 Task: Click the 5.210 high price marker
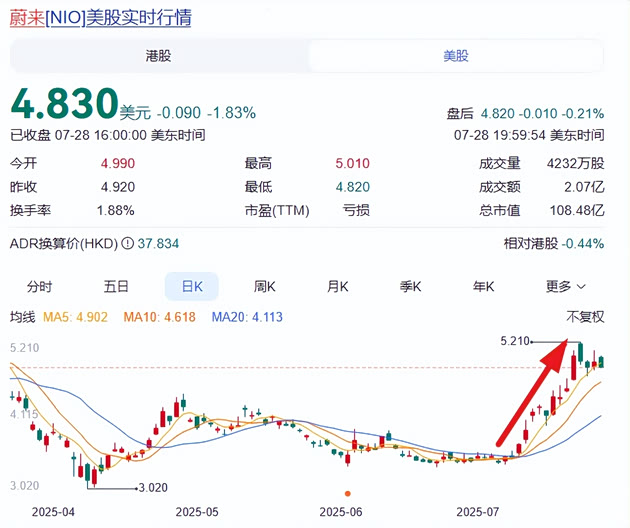click(515, 342)
